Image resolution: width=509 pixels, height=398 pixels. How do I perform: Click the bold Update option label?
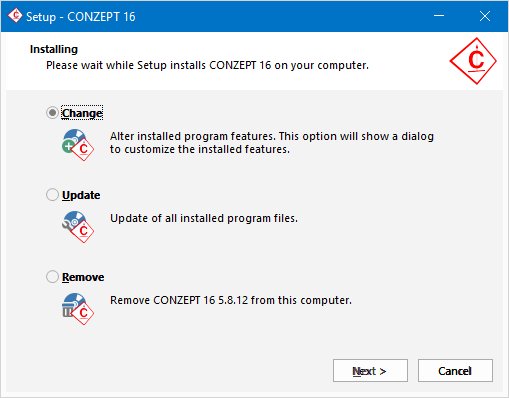(x=81, y=195)
